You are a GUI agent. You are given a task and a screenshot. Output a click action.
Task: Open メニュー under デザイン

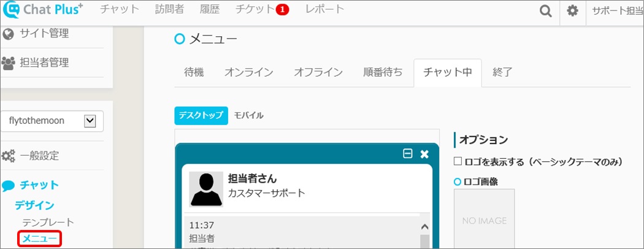[x=39, y=239]
